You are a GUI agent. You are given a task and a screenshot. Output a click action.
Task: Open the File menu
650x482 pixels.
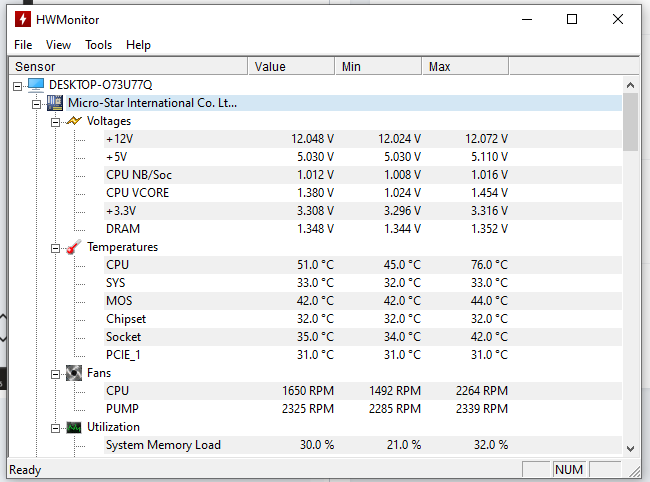pyautogui.click(x=23, y=45)
